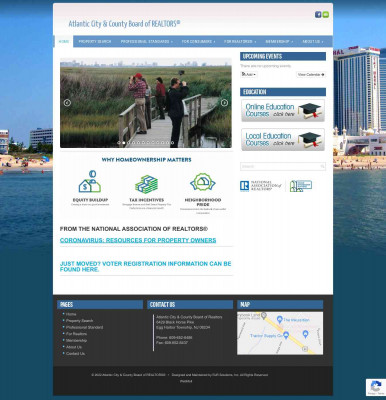
Task: Open Online Education Courses banner
Action: click(x=283, y=110)
